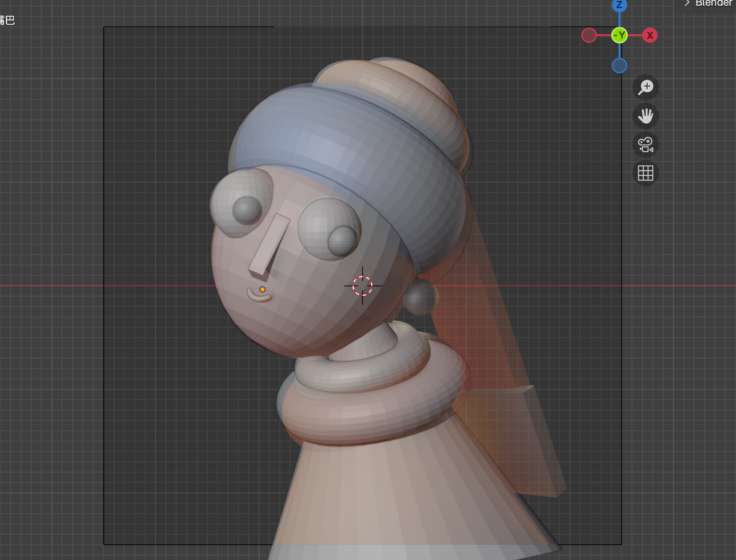Click the zoom magnifier viewport button

point(646,87)
